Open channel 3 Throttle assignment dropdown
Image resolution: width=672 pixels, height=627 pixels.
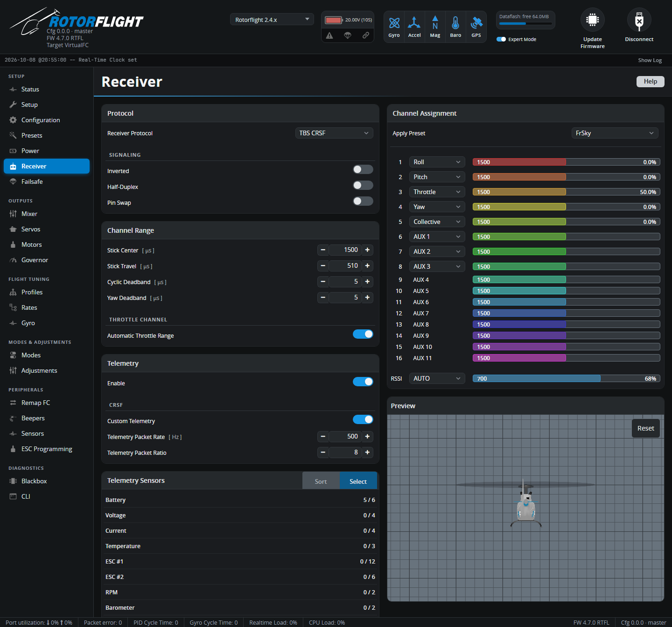pyautogui.click(x=437, y=192)
